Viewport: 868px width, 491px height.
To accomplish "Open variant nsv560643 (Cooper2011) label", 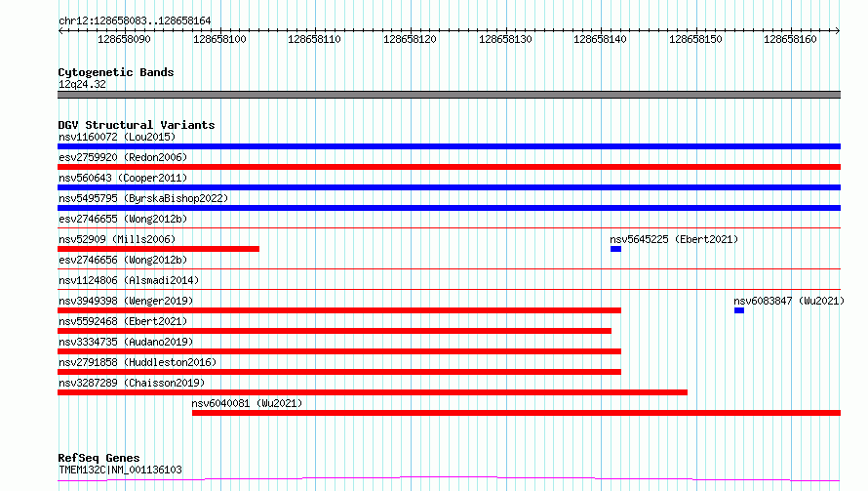I will point(123,178).
